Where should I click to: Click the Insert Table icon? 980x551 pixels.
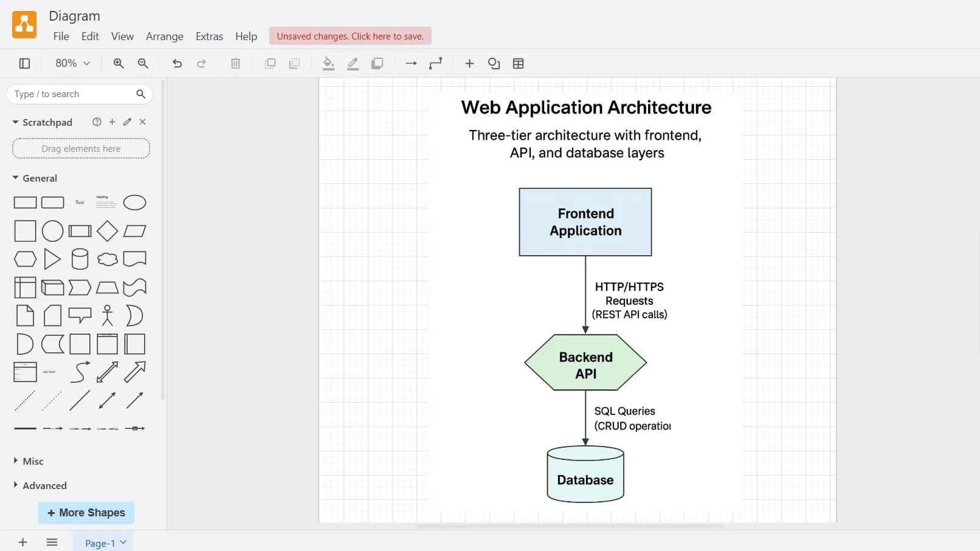coord(518,63)
